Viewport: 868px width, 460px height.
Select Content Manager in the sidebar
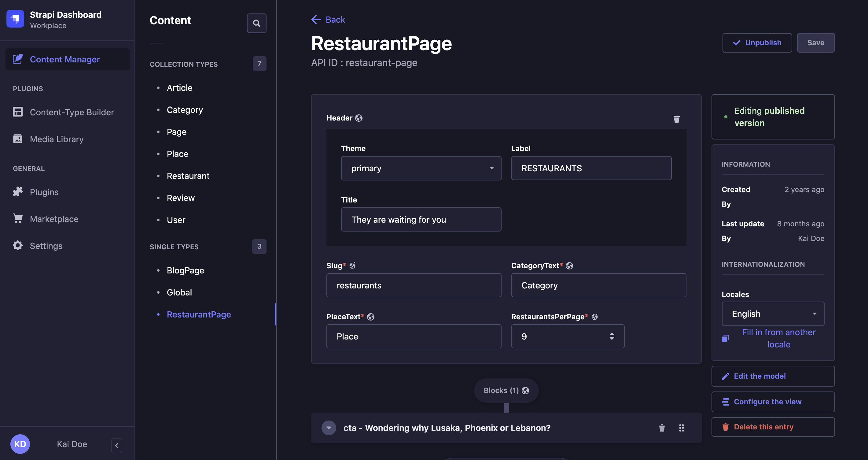coord(65,59)
